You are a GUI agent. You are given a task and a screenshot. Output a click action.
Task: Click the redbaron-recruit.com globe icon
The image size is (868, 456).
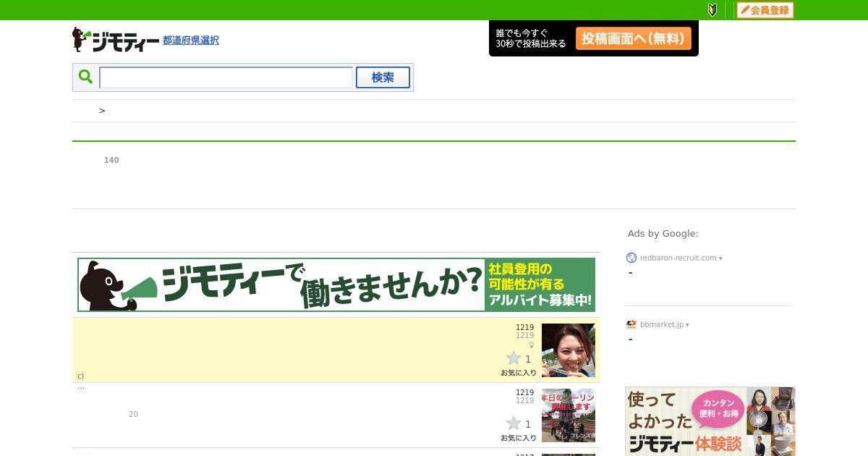[x=631, y=258]
